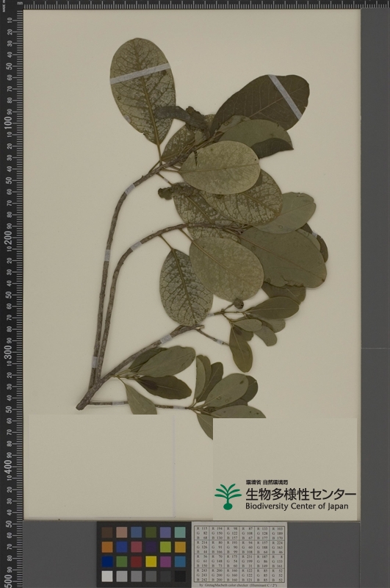Choose the magenta swatch on color checker

pos(165,561)
